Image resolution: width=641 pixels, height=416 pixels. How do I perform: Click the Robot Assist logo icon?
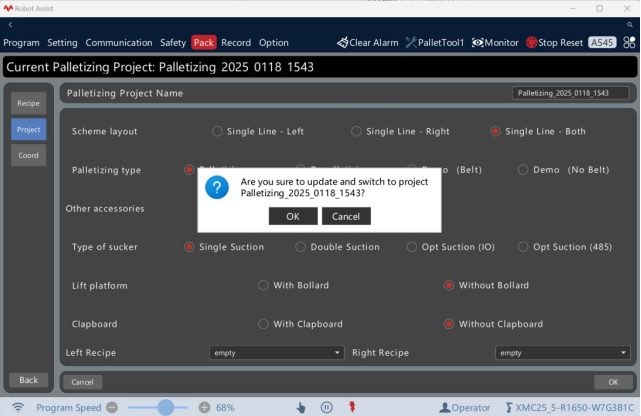point(8,8)
